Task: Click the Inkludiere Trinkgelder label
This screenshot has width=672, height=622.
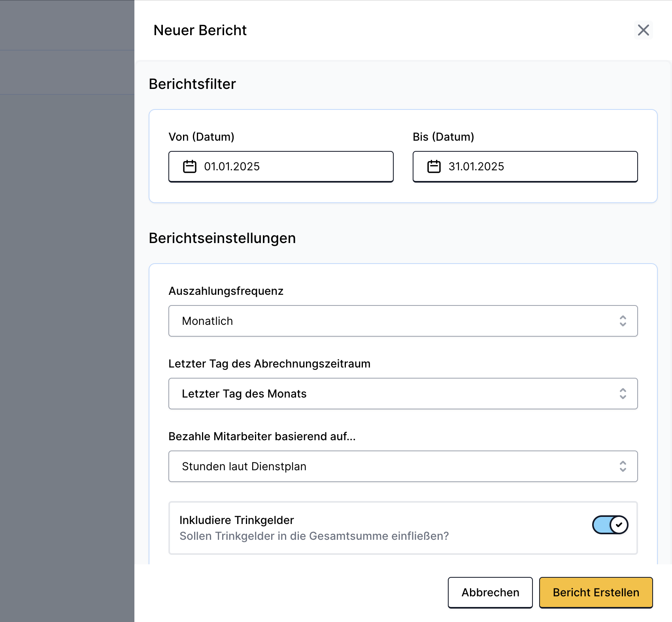Action: (237, 520)
